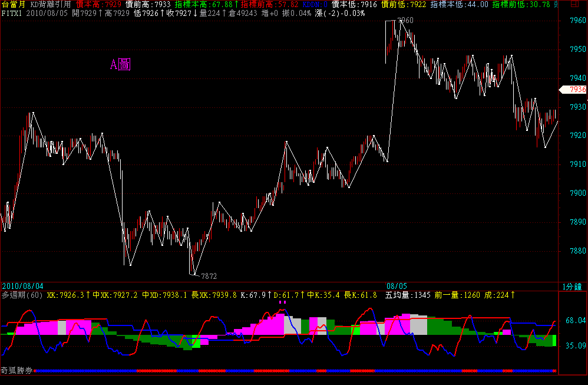Click the 收7927 close price
588x385 pixels.
(179, 13)
